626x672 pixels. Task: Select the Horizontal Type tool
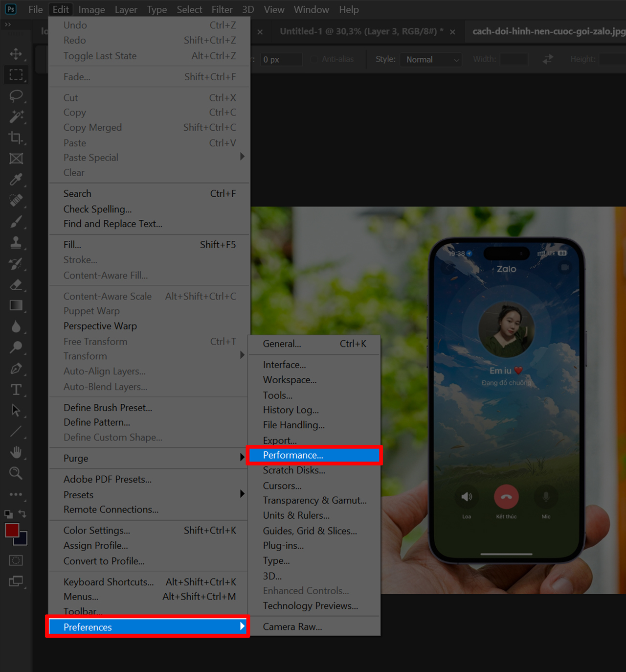16,390
